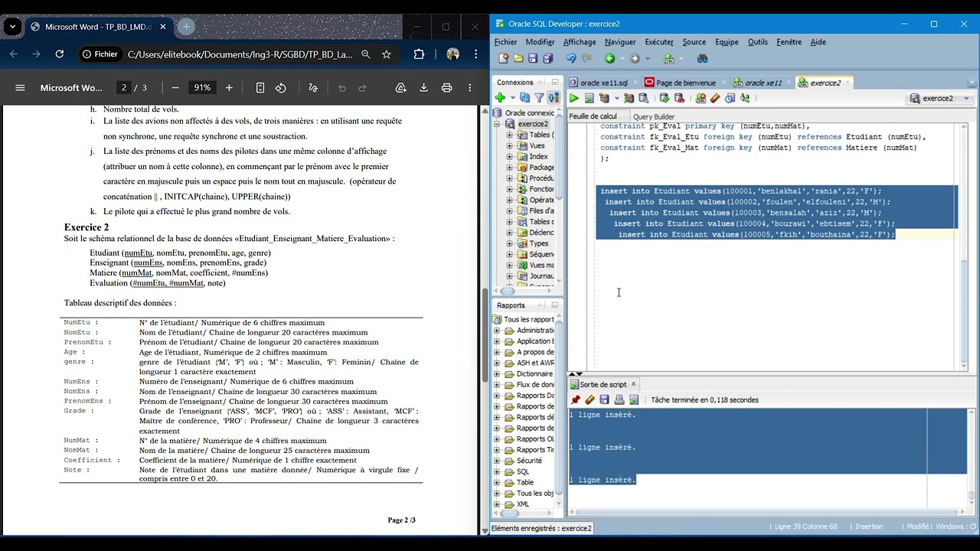The image size is (980, 551).
Task: Add a new connection with the green plus
Action: point(500,98)
